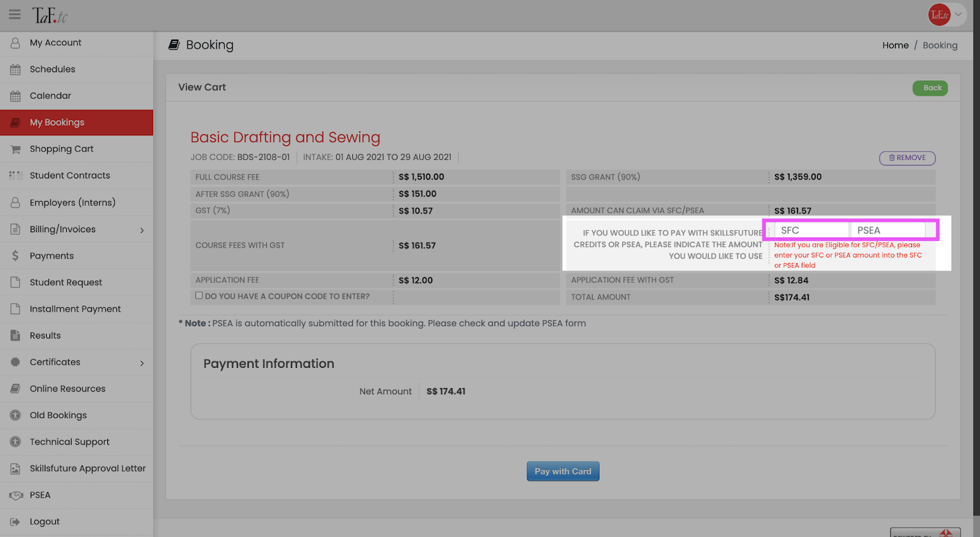The width and height of the screenshot is (980, 537).
Task: Open the dropdown arrow beside the avatar
Action: pyautogui.click(x=959, y=15)
